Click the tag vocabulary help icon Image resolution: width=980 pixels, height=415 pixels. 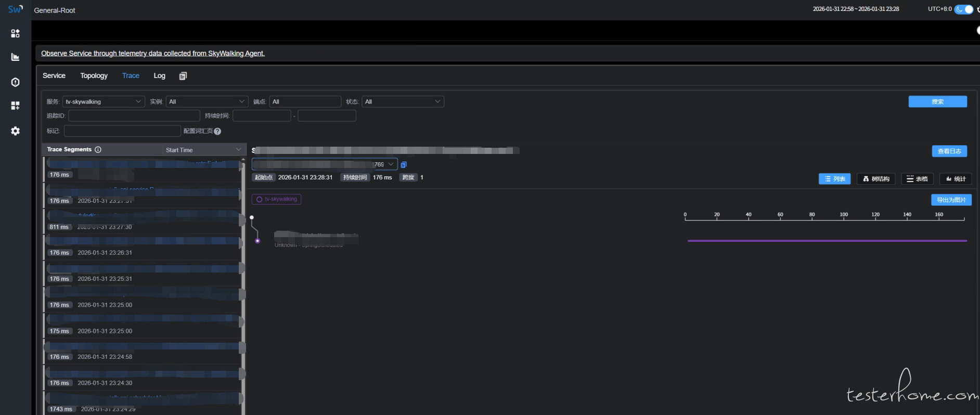(x=217, y=132)
